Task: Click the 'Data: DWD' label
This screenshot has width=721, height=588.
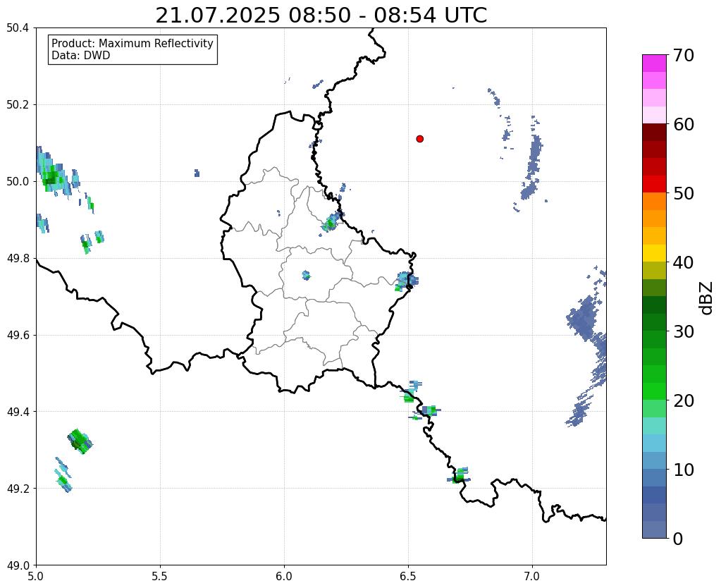Action: click(x=81, y=56)
